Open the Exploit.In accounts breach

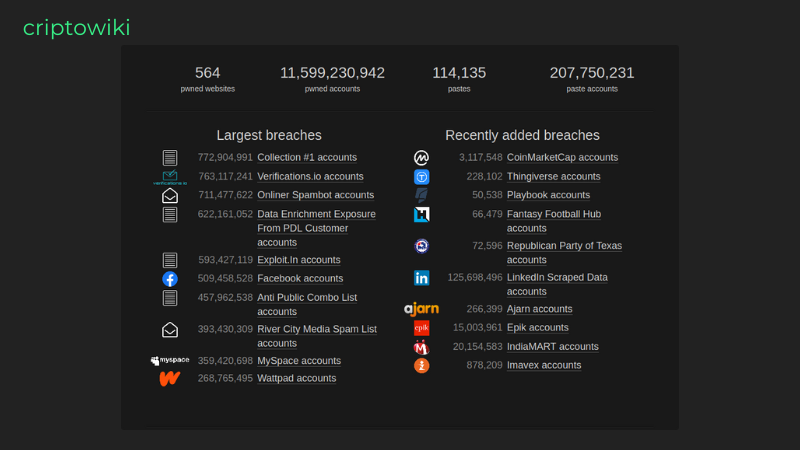coord(298,260)
